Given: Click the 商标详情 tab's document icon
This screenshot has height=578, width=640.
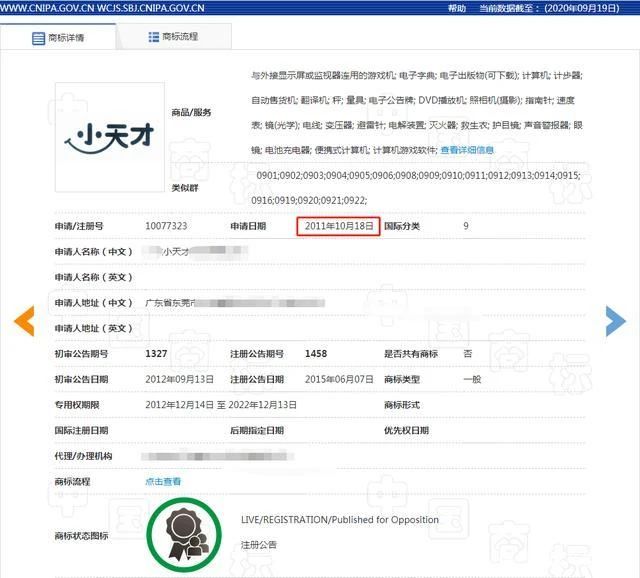Looking at the screenshot, I should [39, 38].
